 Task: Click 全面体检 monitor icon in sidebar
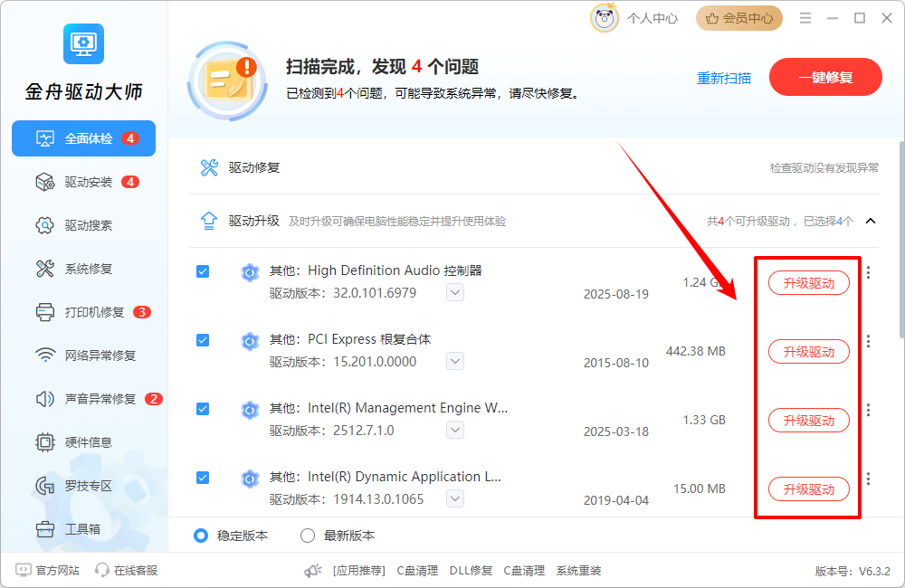coord(45,138)
